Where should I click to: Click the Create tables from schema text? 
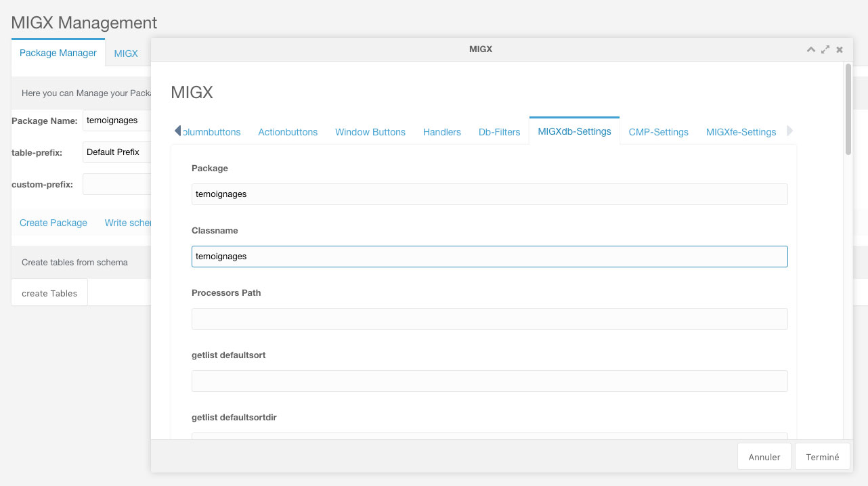74,262
